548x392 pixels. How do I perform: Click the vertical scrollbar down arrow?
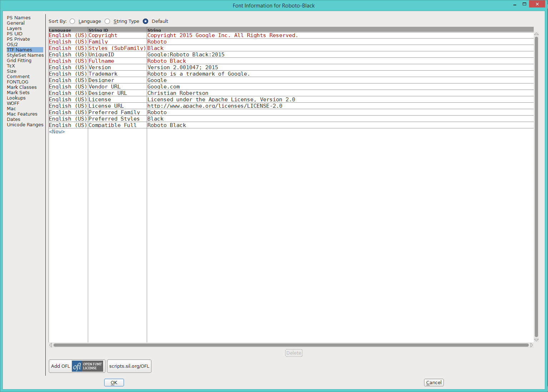tap(536, 340)
